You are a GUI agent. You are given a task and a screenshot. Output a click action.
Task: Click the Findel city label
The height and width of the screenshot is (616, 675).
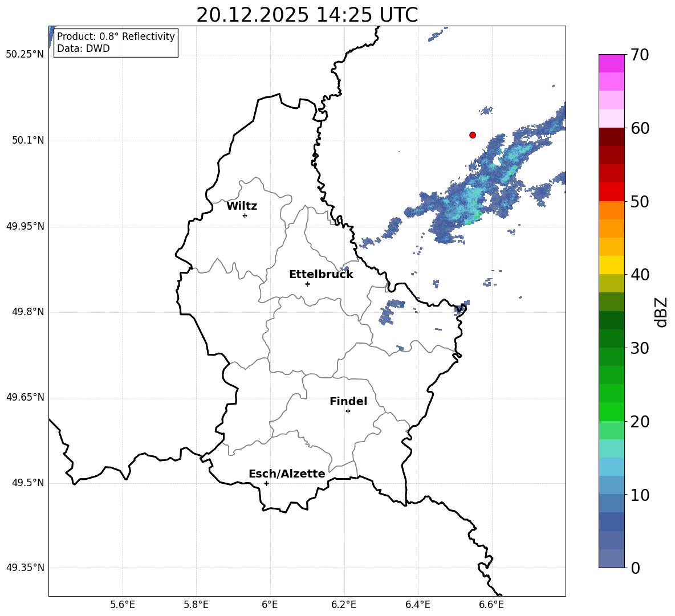point(348,401)
